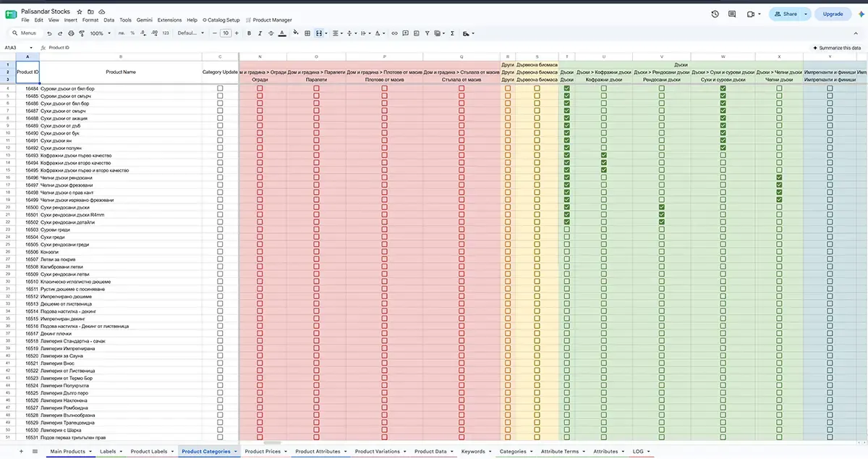Screen dimensions: 868x459
Task: Toggle Bold formatting
Action: click(249, 33)
